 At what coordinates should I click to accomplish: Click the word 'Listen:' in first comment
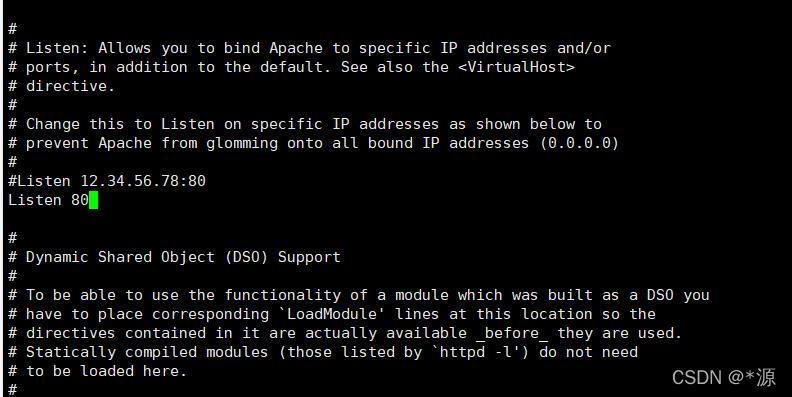tap(57, 48)
